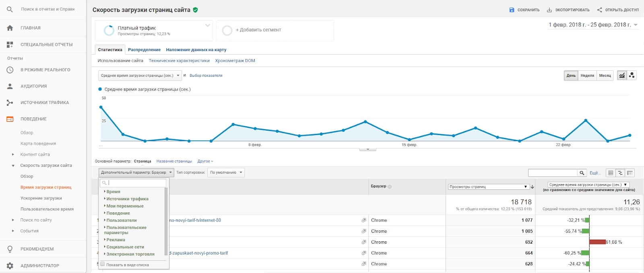Image resolution: width=644 pixels, height=273 pixels.
Task: Click the Открыть доступ share icon
Action: pos(600,10)
